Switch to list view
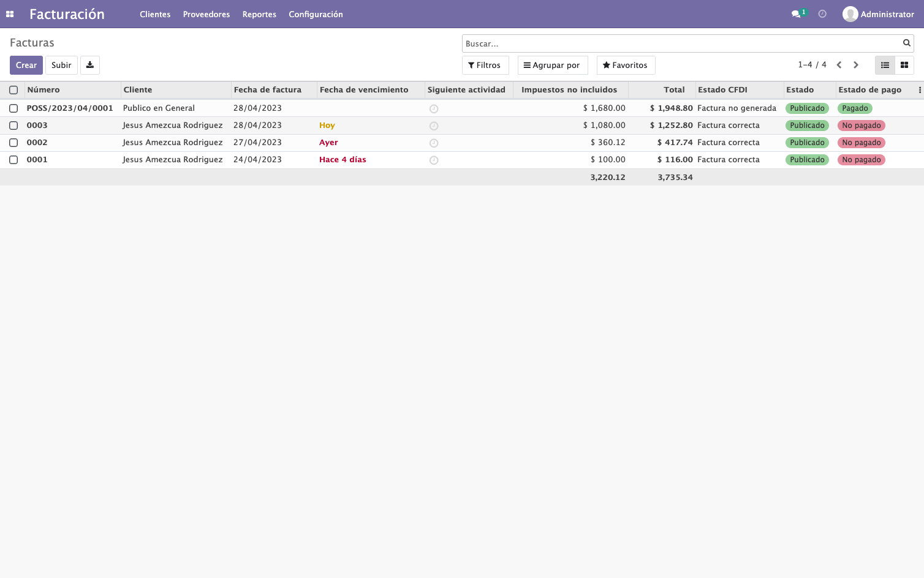The height and width of the screenshot is (578, 924). [x=885, y=65]
